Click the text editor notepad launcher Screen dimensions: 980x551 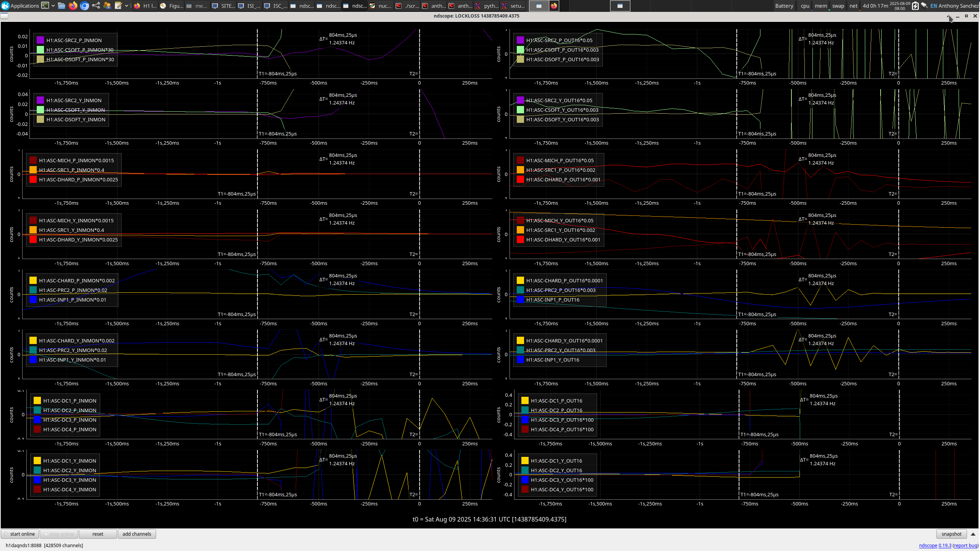[118, 6]
